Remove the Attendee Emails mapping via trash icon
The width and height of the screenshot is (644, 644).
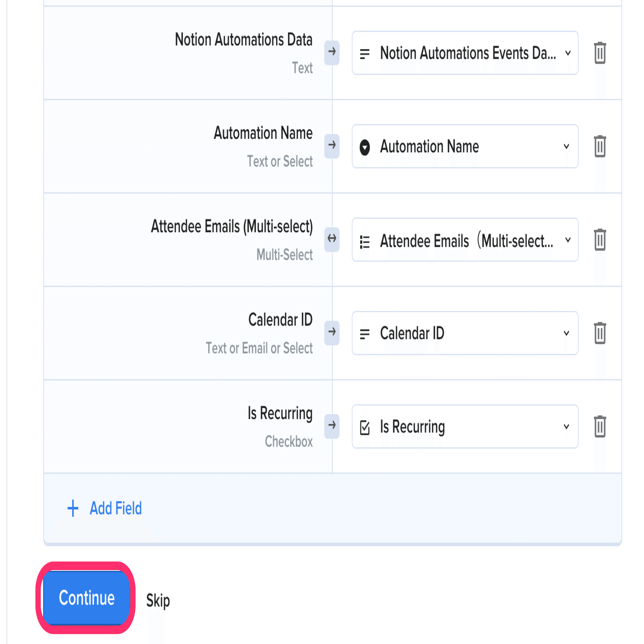(600, 239)
